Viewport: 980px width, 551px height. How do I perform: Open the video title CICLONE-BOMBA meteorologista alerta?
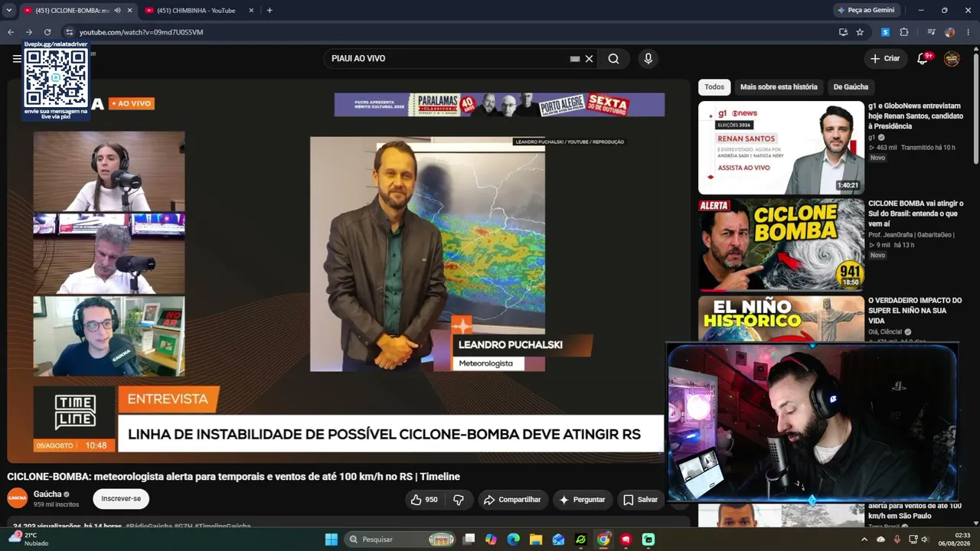pos(234,477)
